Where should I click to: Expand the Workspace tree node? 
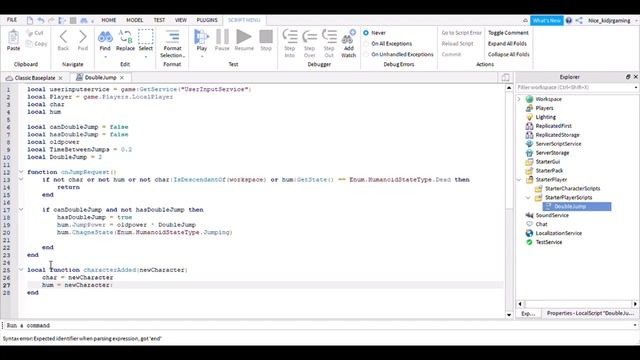(519, 99)
